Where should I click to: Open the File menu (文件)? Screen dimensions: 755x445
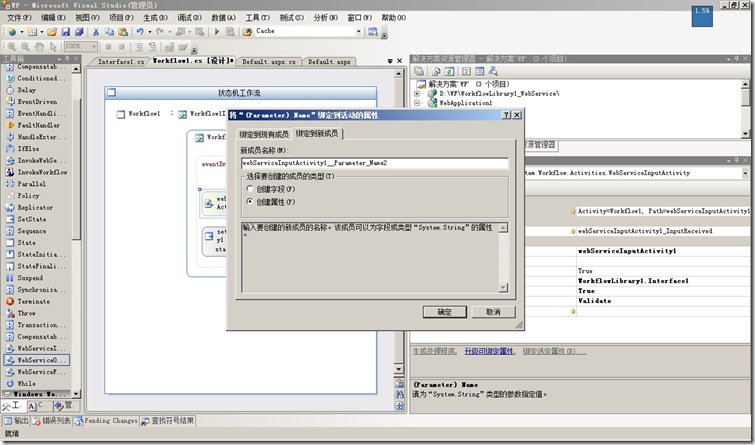coord(19,17)
